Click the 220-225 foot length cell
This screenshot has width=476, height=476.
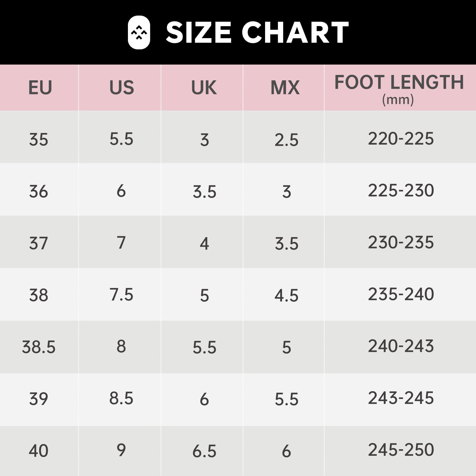pos(401,138)
